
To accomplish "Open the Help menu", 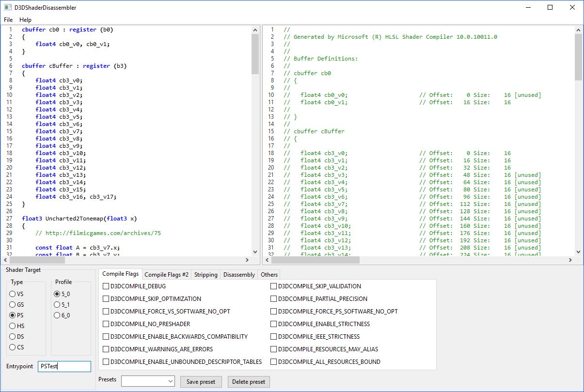I will [x=26, y=20].
